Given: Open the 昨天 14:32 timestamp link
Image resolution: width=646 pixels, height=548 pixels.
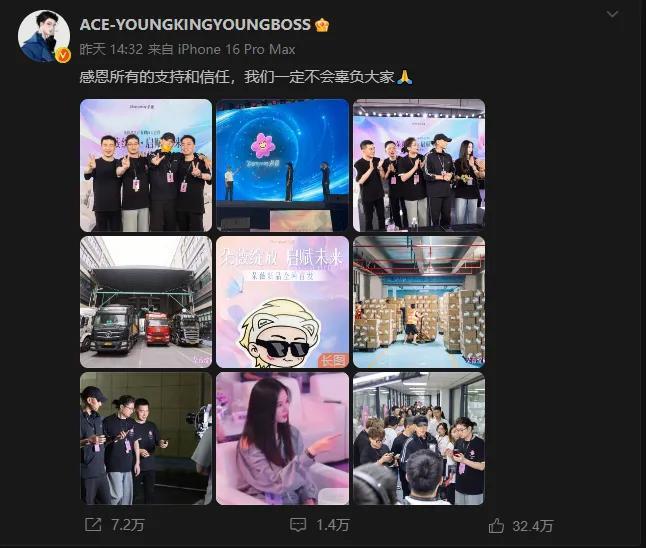Looking at the screenshot, I should pos(111,49).
